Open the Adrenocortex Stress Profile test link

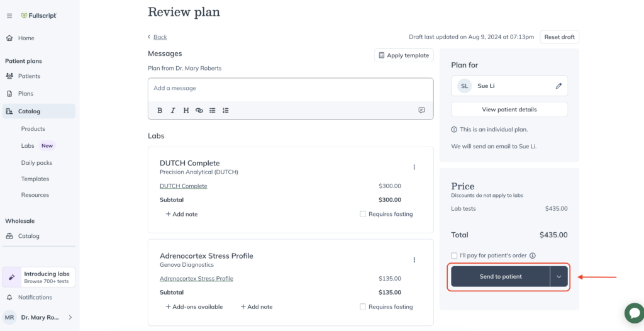pos(196,278)
